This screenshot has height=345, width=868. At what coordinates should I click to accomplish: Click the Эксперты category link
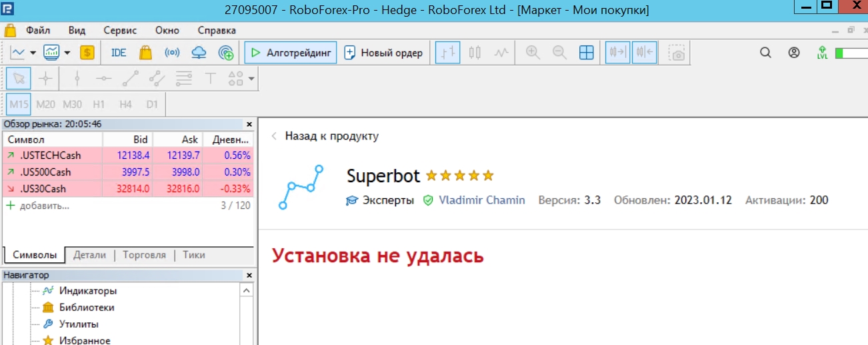388,200
